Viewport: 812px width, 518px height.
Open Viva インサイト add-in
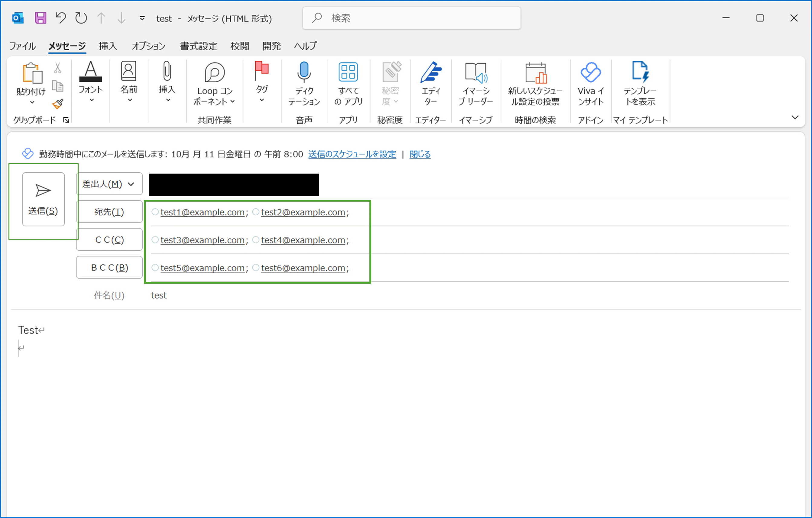(590, 84)
